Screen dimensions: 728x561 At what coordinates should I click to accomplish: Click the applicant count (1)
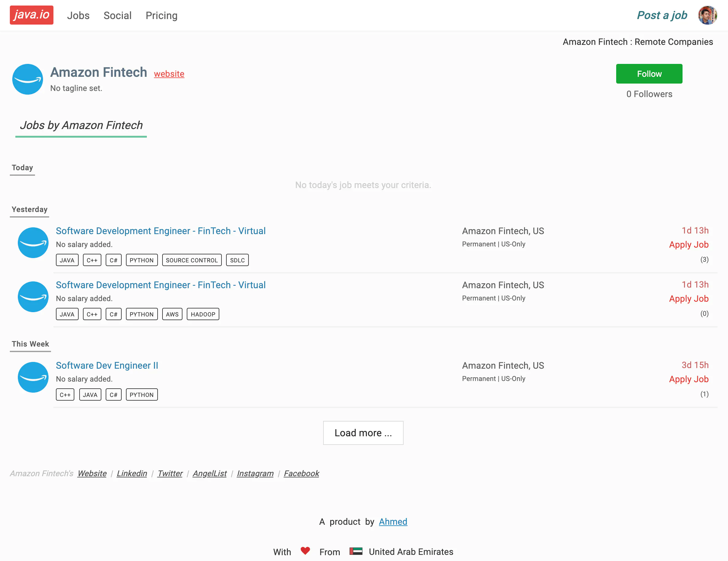point(704,394)
